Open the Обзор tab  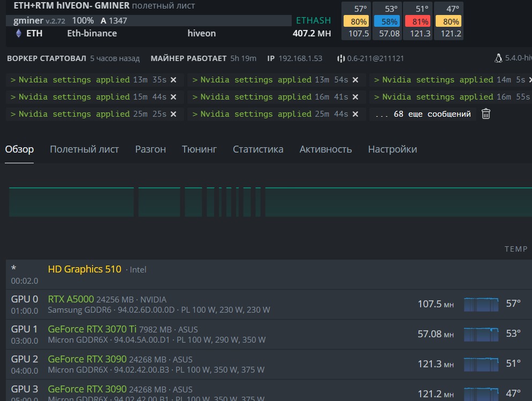(19, 149)
